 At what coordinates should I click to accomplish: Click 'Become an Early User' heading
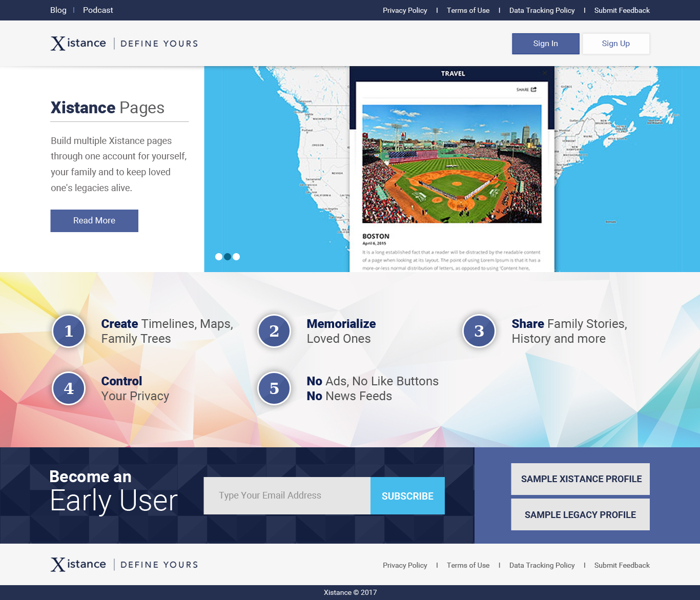114,492
